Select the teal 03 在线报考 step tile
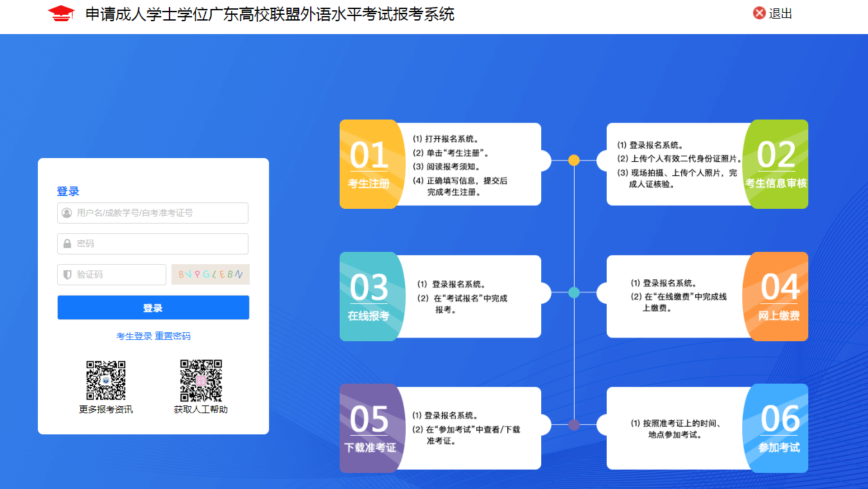The width and height of the screenshot is (868, 489). coord(369,296)
